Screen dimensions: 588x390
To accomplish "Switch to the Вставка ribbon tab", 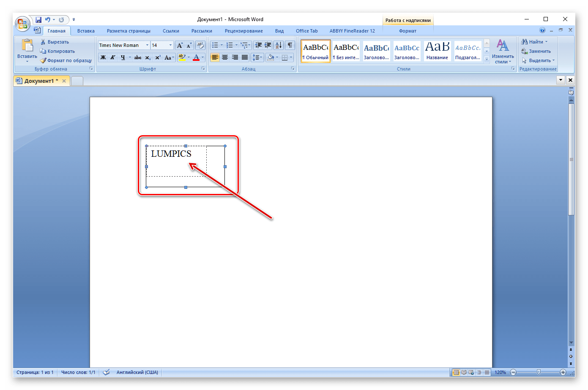I will pos(86,31).
